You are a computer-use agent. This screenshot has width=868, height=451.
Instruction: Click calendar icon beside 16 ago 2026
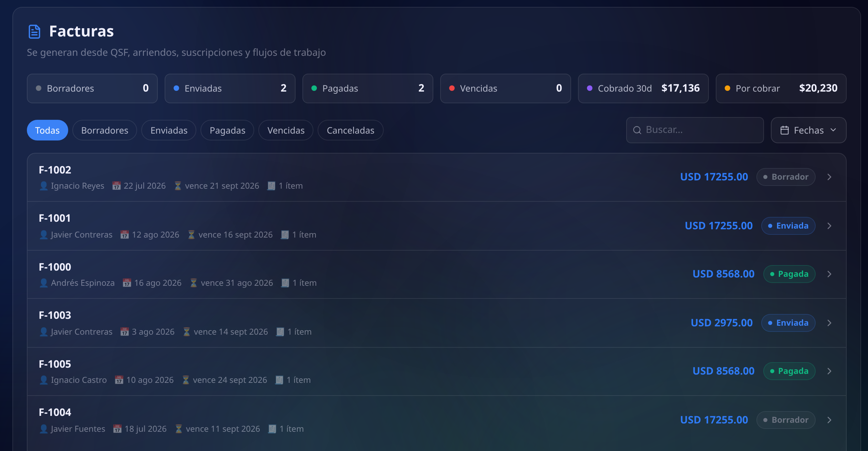point(127,283)
